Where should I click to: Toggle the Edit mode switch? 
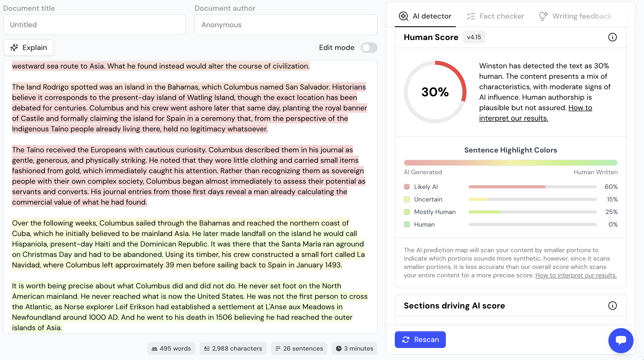tap(369, 48)
